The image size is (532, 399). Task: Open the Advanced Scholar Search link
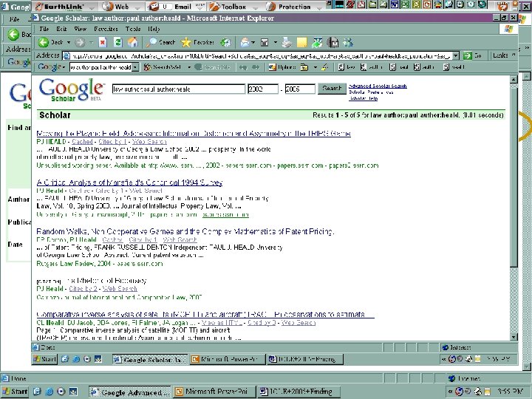[378, 86]
